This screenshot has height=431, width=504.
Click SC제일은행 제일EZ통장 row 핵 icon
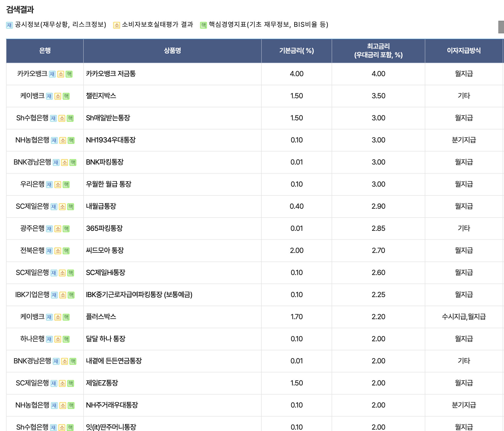pos(71,383)
